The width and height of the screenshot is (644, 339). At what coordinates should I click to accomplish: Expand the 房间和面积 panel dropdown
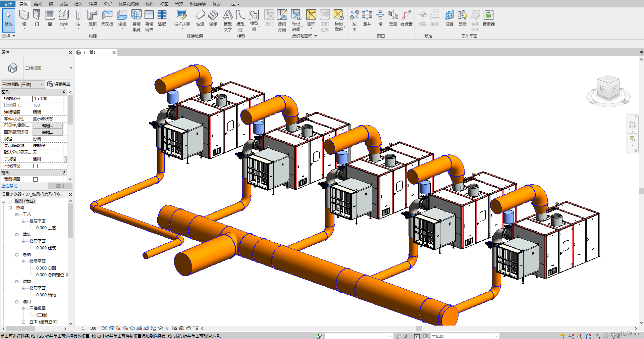click(304, 36)
